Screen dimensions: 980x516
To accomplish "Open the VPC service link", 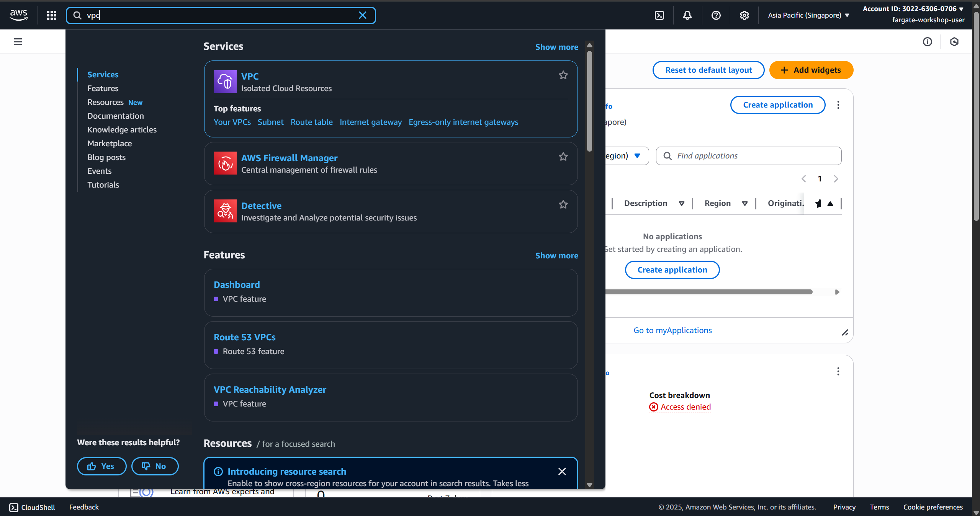I will 250,76.
